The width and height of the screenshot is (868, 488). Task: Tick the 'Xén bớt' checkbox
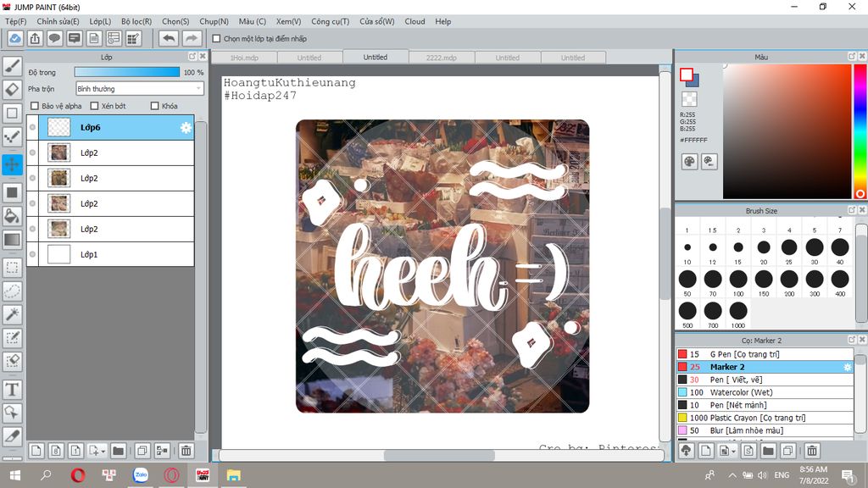94,106
